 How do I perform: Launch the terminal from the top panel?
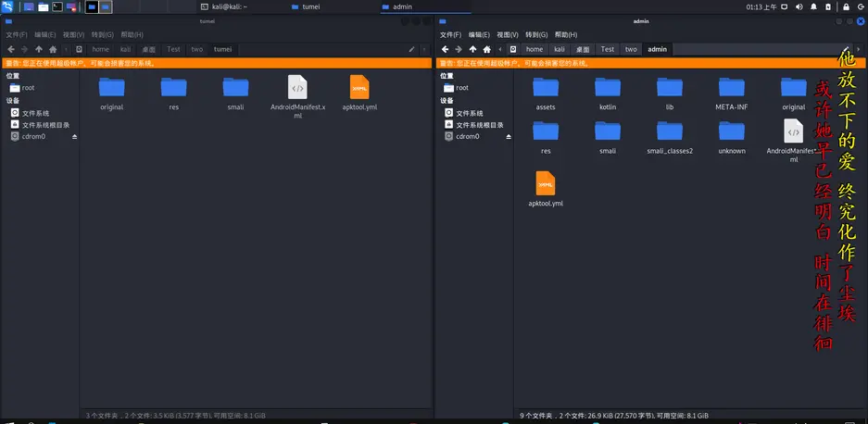[x=57, y=6]
